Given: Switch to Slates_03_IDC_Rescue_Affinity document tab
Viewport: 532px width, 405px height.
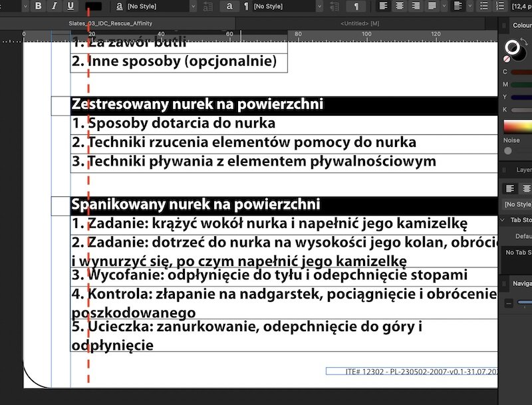Looking at the screenshot, I should pyautogui.click(x=110, y=23).
